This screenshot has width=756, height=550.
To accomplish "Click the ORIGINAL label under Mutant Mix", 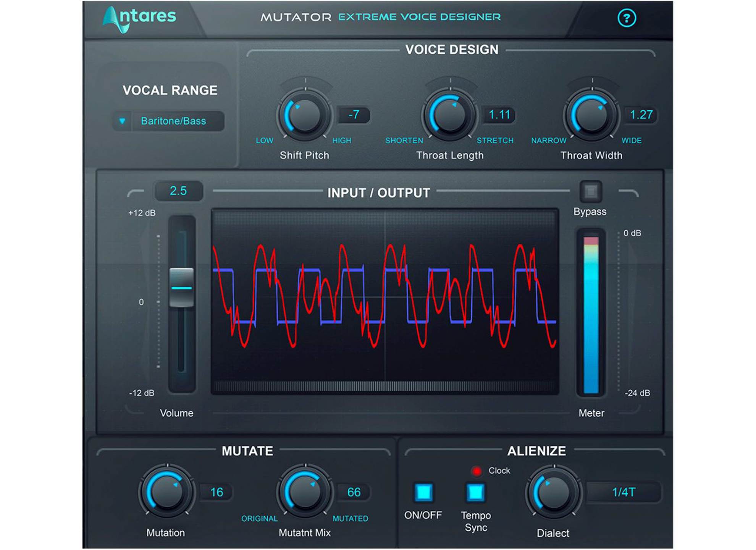I will click(x=259, y=519).
